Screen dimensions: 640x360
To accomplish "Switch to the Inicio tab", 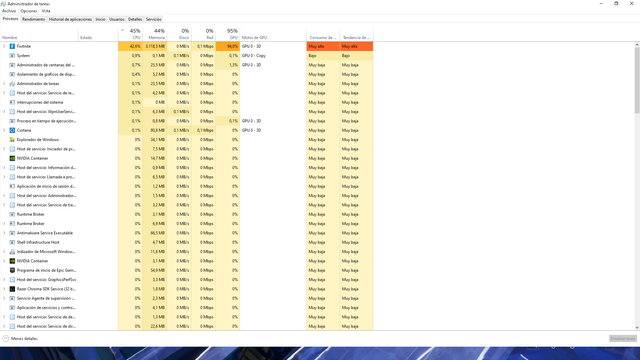I will click(x=100, y=19).
